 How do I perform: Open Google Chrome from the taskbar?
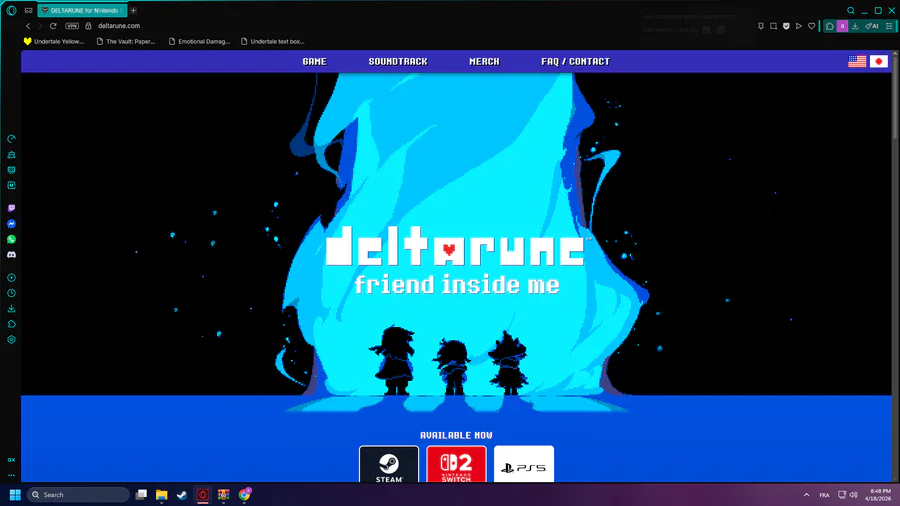click(x=245, y=495)
